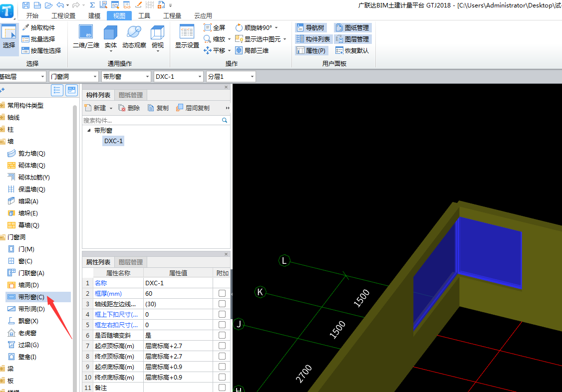Image resolution: width=562 pixels, height=392 pixels.
Task: Select DXC-1 in component tree
Action: [113, 141]
